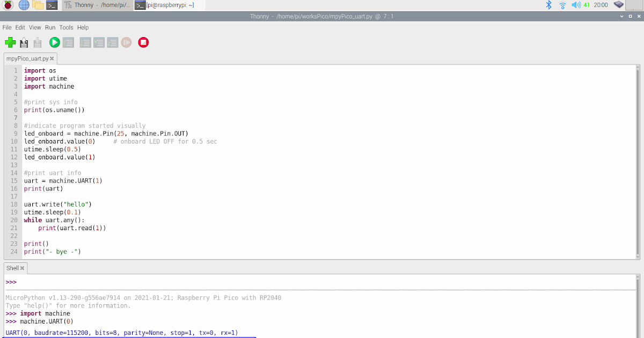Run the mpyPico_uart.py script
This screenshot has width=644, height=338.
[54, 42]
